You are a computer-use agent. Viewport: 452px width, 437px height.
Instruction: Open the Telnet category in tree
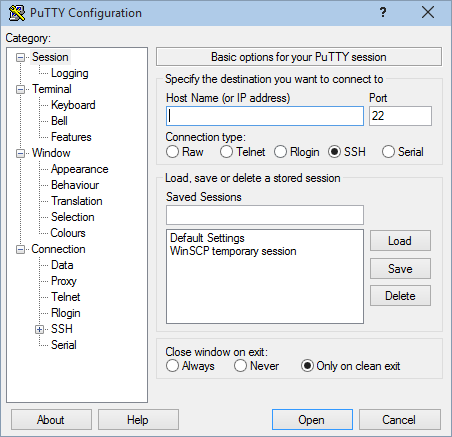(65, 297)
